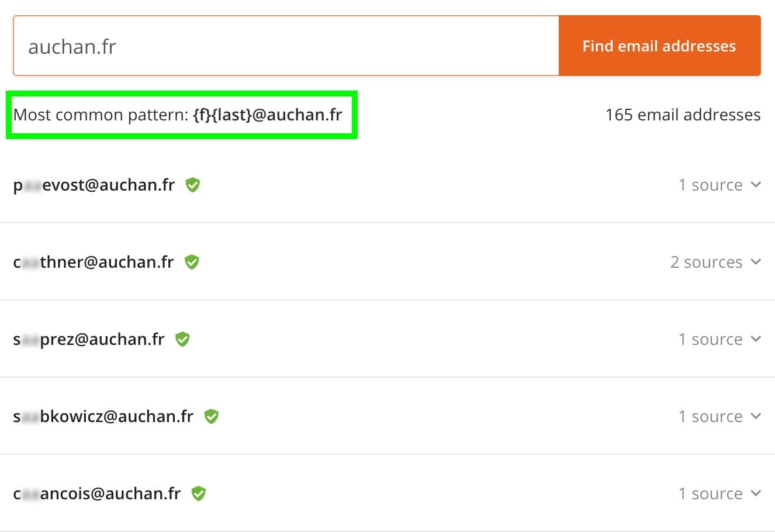Screen dimensions: 775x532
Task: Click verified shield icon beside prez@auchan.fr
Action: click(x=182, y=340)
